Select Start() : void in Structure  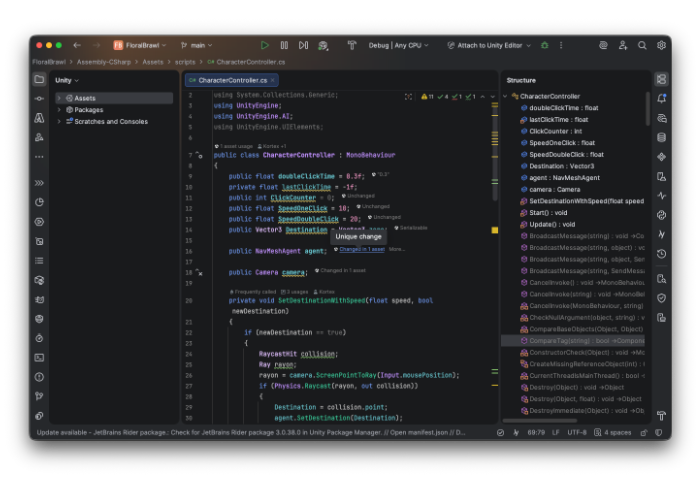pos(548,213)
